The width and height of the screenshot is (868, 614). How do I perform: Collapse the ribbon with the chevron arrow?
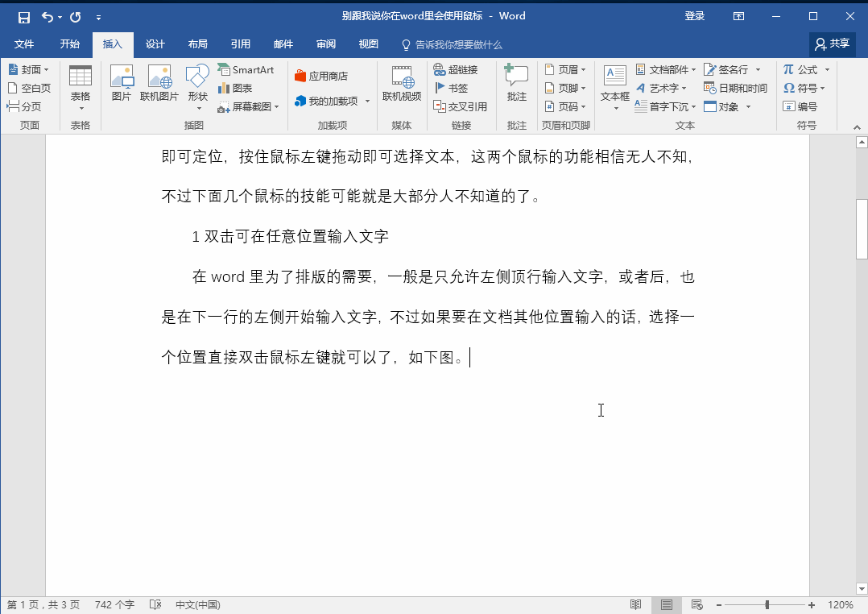(857, 127)
